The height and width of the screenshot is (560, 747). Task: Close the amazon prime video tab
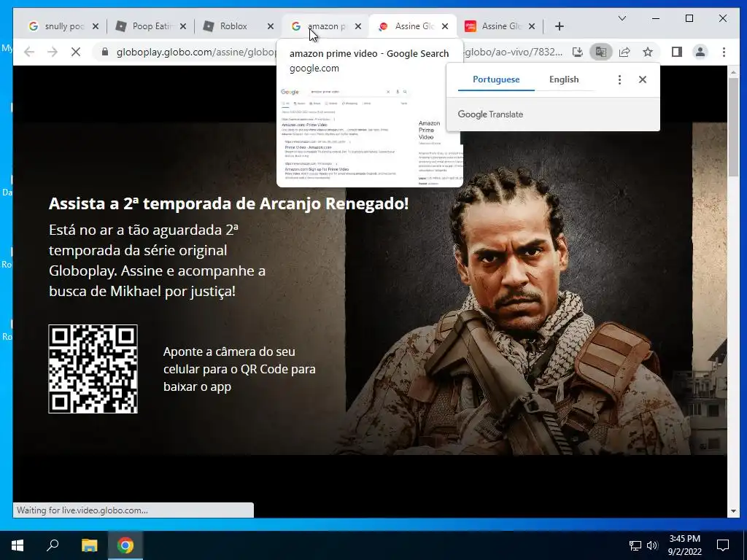pyautogui.click(x=358, y=26)
